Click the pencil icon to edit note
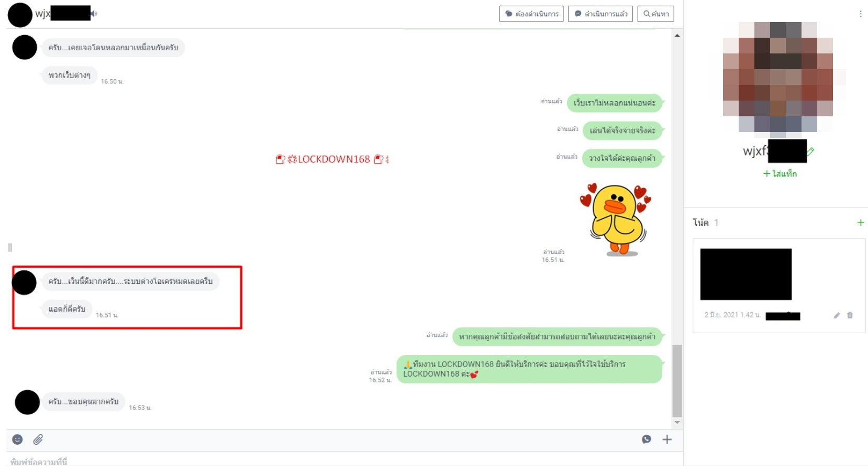Screen dimensions: 868x472 (x=837, y=315)
